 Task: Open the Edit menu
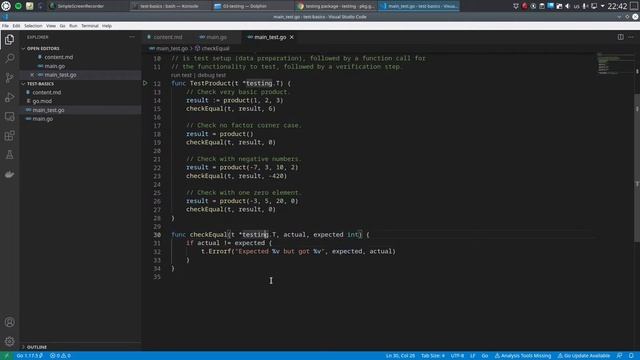click(x=16, y=26)
